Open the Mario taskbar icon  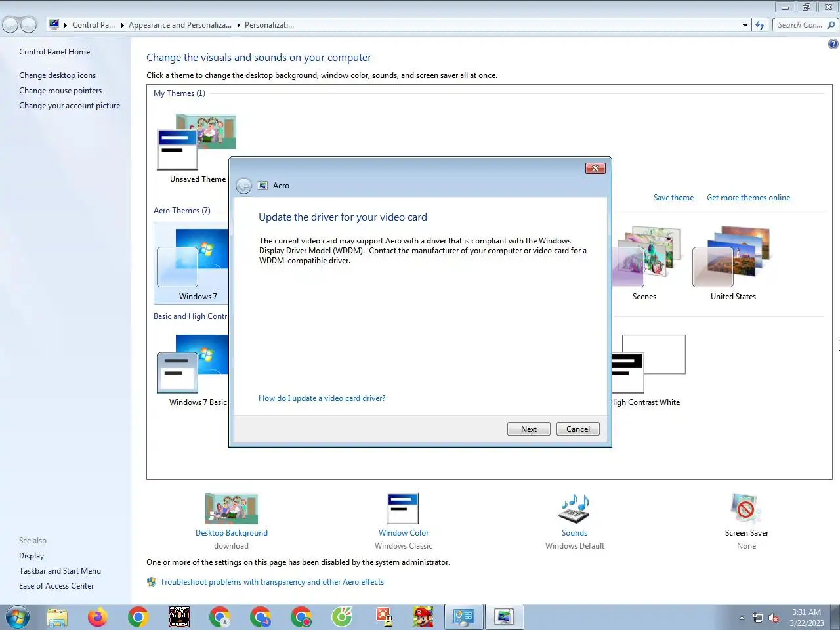click(424, 617)
